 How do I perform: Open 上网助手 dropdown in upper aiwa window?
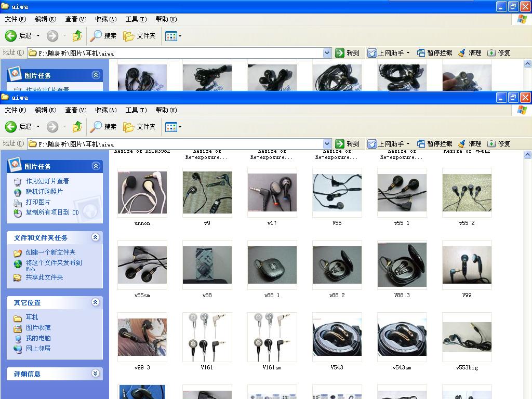click(x=408, y=53)
